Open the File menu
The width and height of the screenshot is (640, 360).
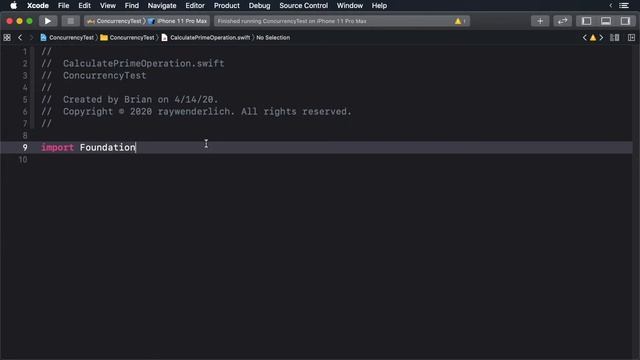tap(63, 6)
